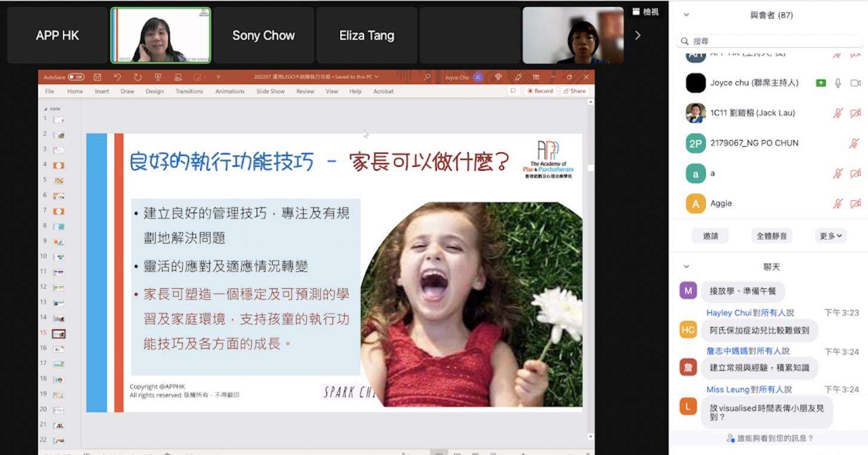Click the Sony Chow video tile
Image resolution: width=868 pixels, height=455 pixels.
[x=263, y=35]
